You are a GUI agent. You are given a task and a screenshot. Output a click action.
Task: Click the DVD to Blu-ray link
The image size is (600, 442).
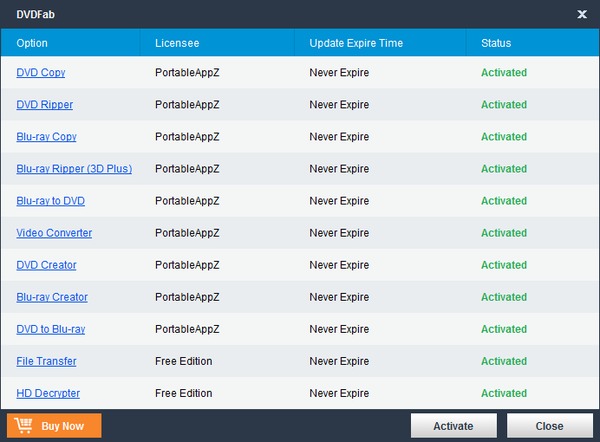[50, 329]
